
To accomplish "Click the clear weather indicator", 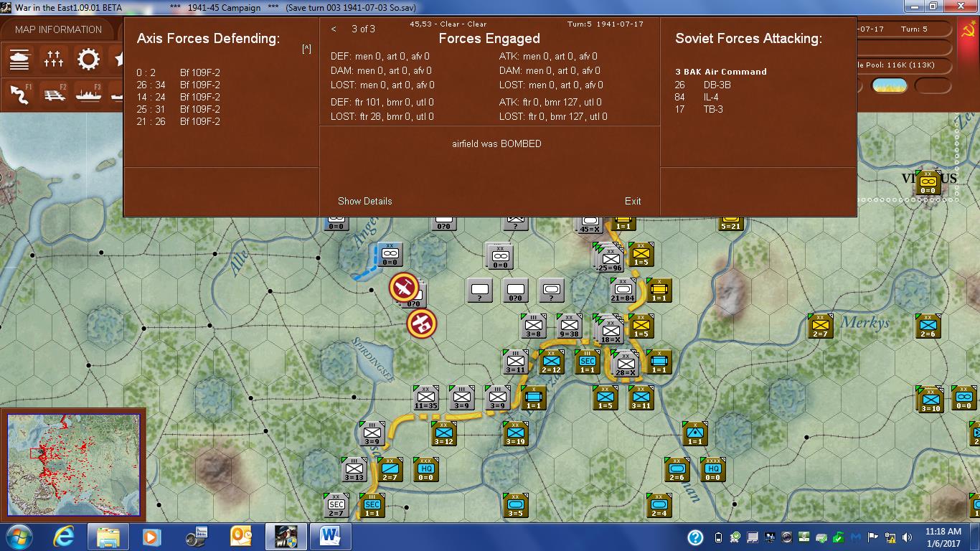I will (889, 86).
